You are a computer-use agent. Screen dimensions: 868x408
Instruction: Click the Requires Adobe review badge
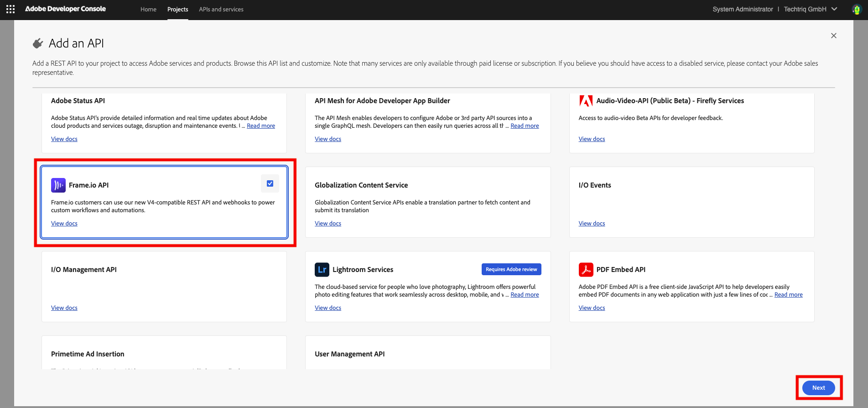[x=511, y=269]
